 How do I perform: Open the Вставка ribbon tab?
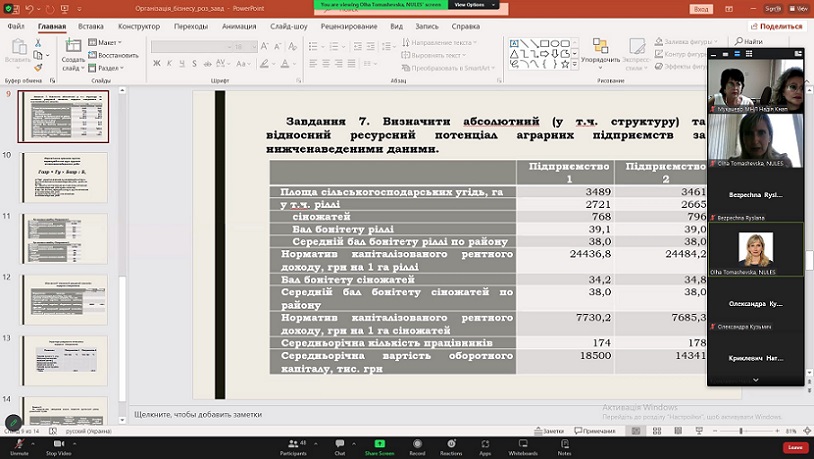tap(91, 26)
